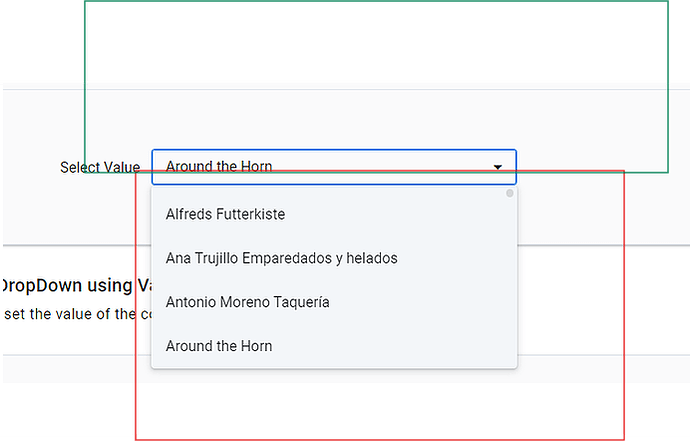Click the blank space right of Alfreds Futterkiste row

tap(395, 214)
